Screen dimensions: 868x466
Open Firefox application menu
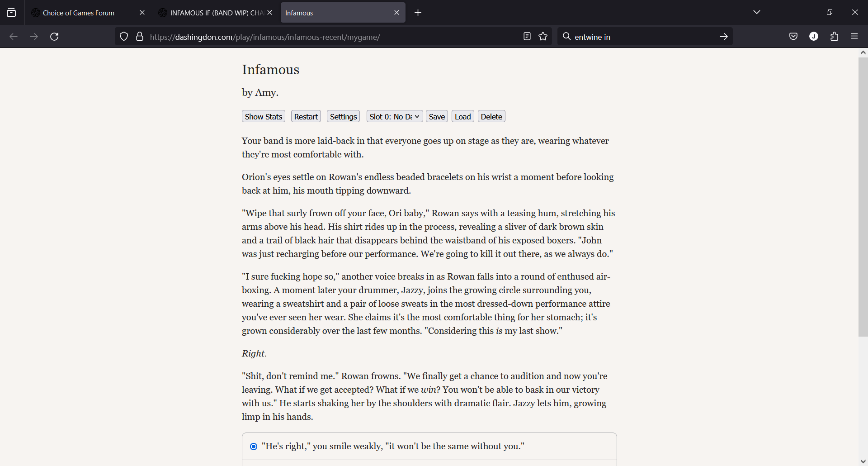click(x=854, y=37)
